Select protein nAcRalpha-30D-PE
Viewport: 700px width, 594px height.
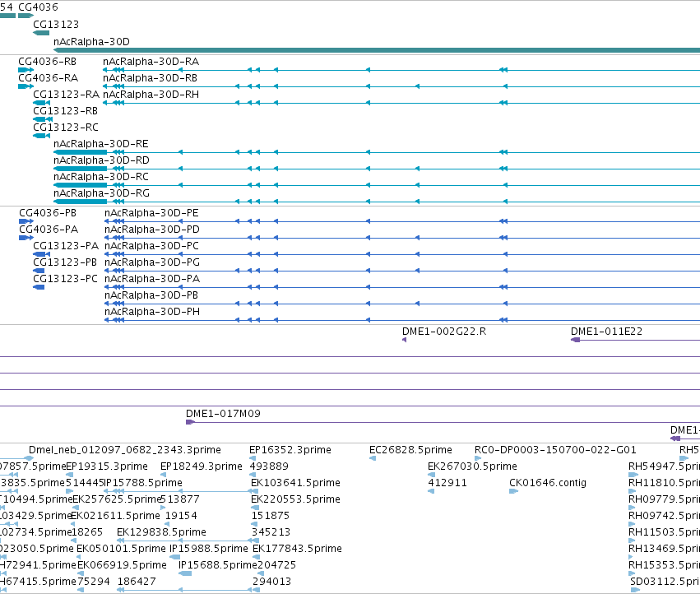pyautogui.click(x=151, y=213)
